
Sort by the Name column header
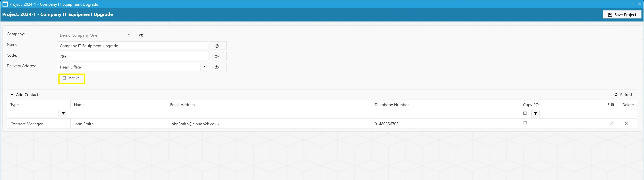point(118,105)
